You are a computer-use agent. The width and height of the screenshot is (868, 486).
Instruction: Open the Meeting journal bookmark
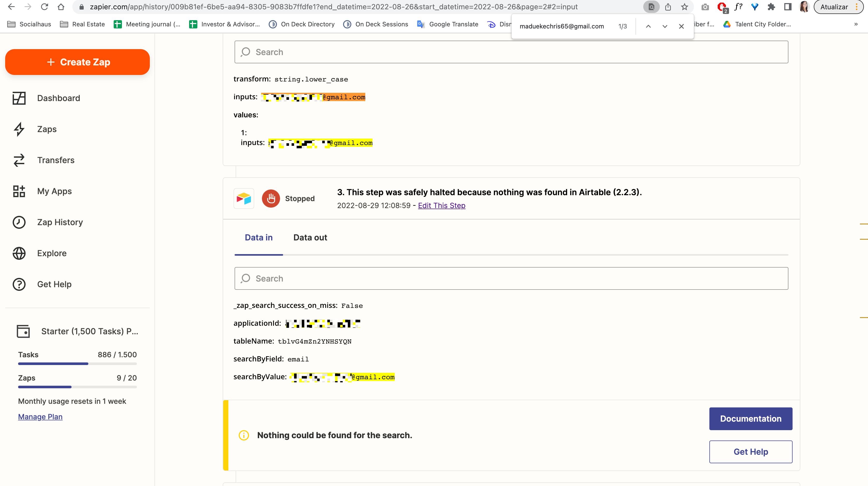click(x=147, y=24)
